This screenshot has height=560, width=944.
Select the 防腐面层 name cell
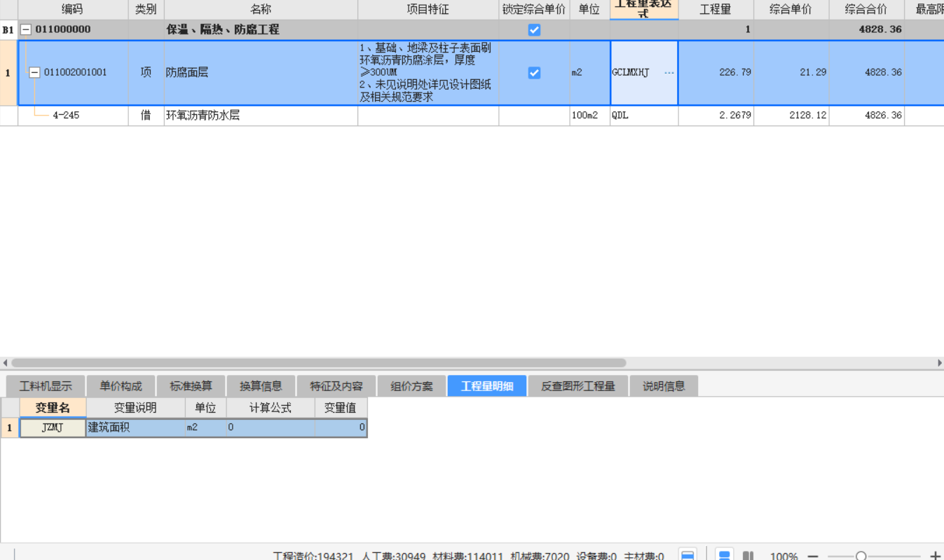coord(261,73)
